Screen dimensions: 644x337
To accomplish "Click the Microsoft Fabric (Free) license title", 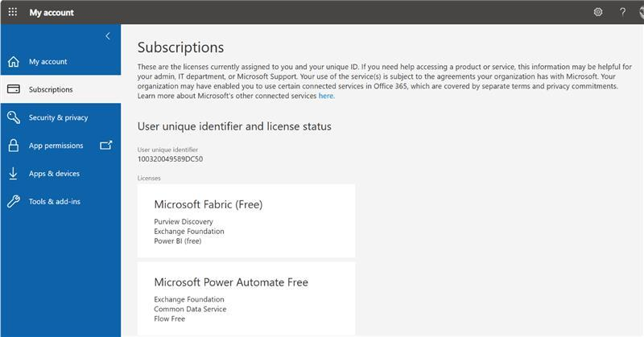I will click(x=208, y=204).
